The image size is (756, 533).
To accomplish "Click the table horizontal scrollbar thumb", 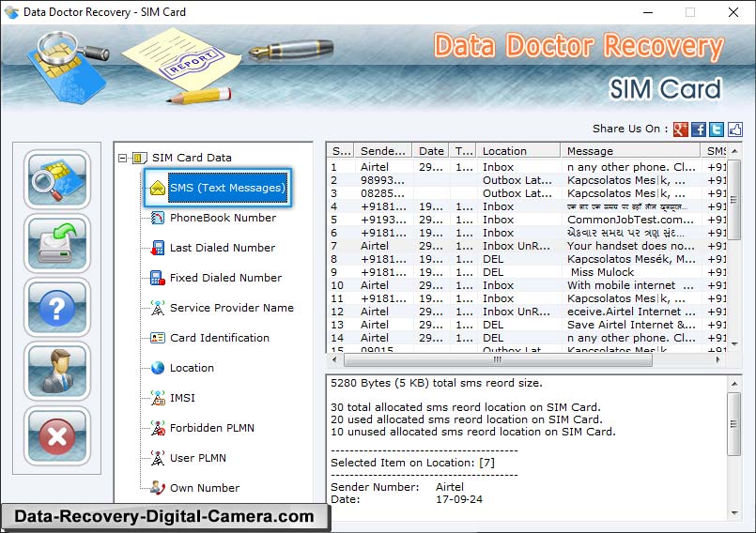I will [498, 359].
